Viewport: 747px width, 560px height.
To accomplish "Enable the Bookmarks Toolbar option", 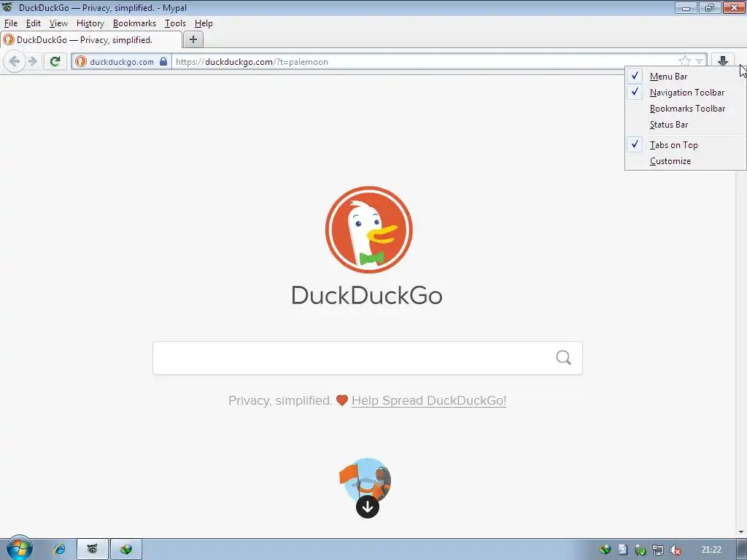I will 686,109.
